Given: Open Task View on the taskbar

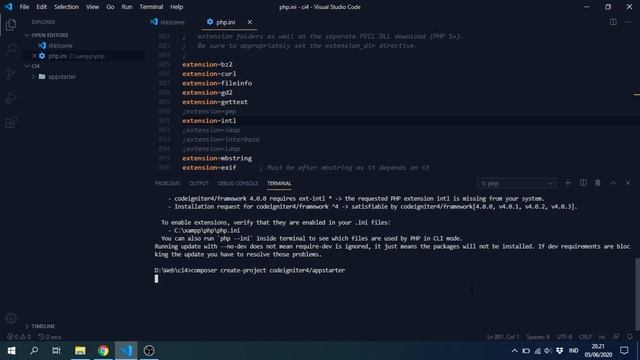Looking at the screenshot, I should coord(56,351).
